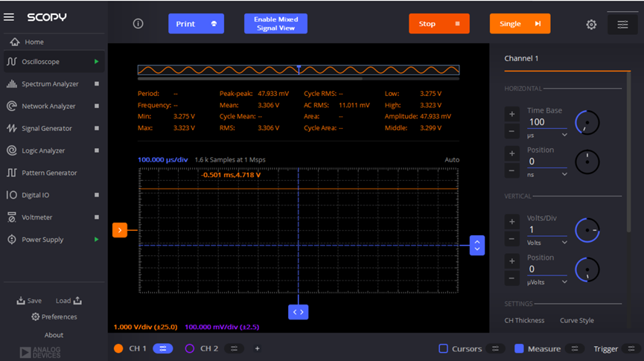Click the Print button
This screenshot has width=644, height=361.
[196, 24]
